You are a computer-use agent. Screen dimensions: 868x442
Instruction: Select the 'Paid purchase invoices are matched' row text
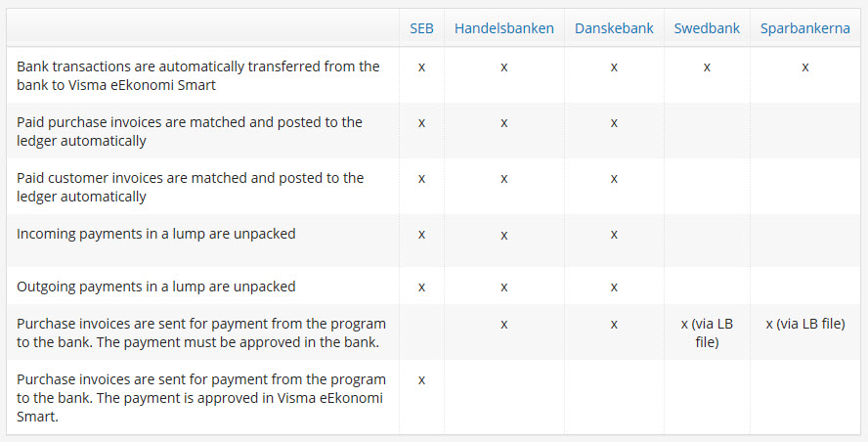click(x=190, y=131)
